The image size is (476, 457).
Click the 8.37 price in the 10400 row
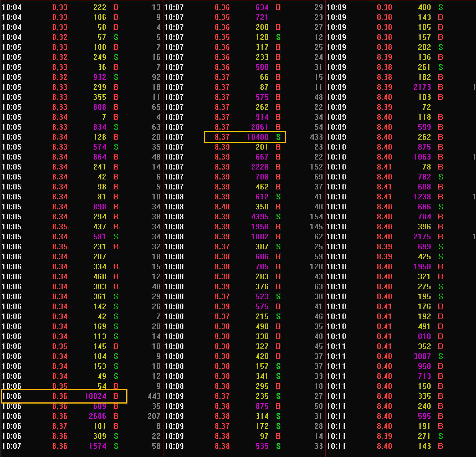(x=222, y=137)
